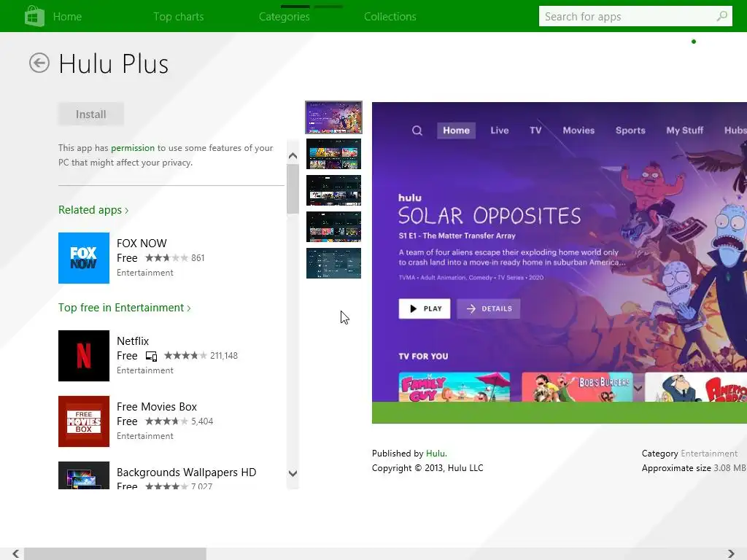This screenshot has width=747, height=560.
Task: Select the Movies tab in Hulu screenshot
Action: click(578, 131)
